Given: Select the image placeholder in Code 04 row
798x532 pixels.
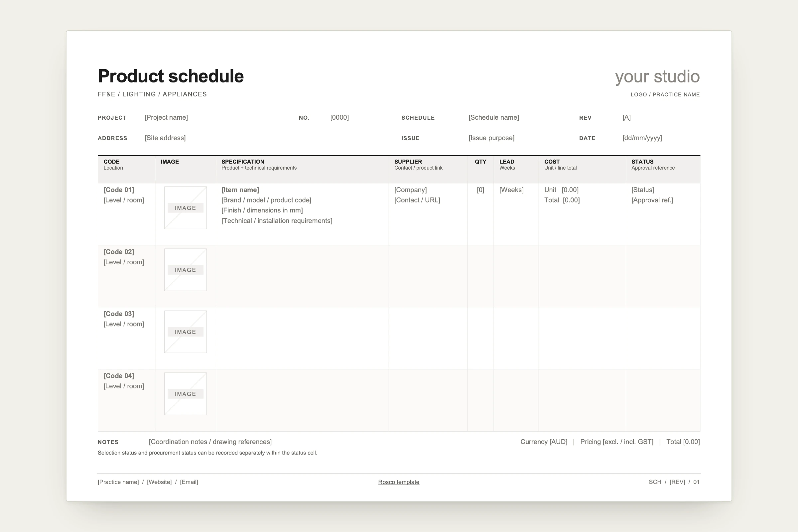Looking at the screenshot, I should (x=186, y=394).
